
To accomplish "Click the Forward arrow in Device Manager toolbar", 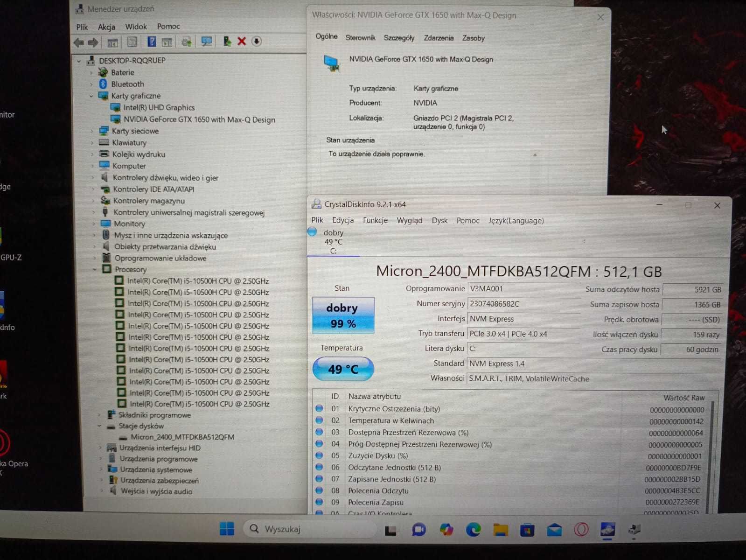I will tap(93, 42).
